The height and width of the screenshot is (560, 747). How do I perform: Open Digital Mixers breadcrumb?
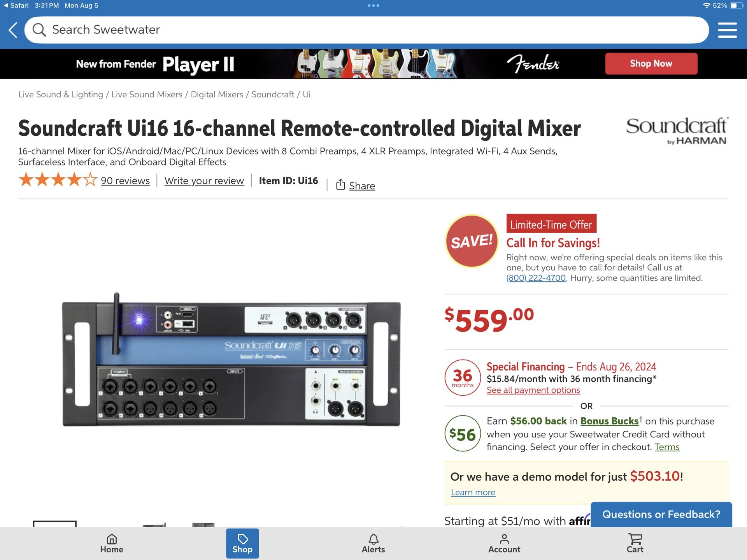[217, 95]
